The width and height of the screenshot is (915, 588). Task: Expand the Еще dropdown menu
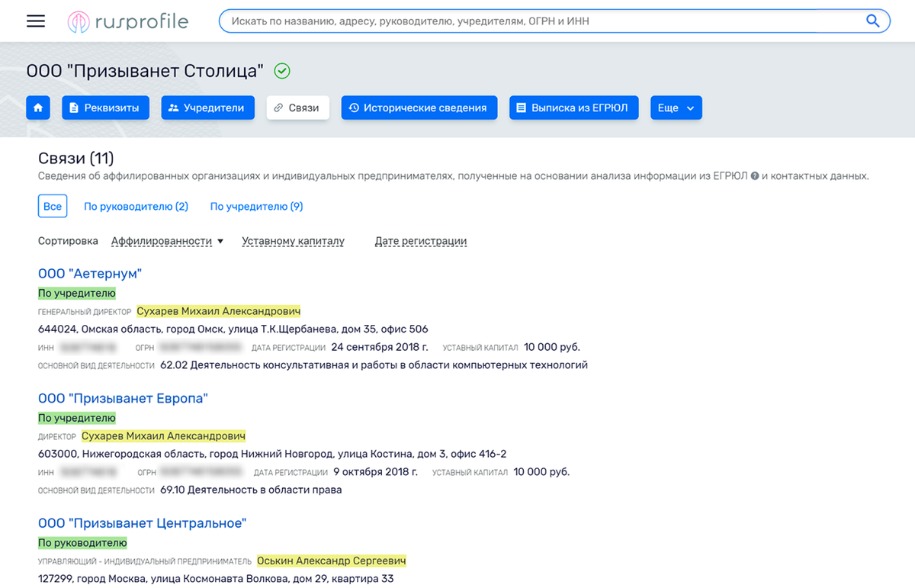point(676,108)
